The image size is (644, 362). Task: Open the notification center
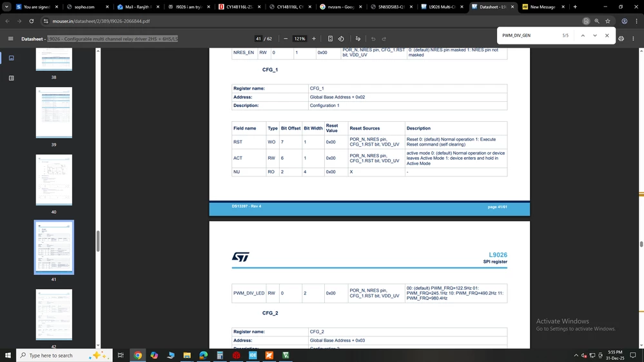[633, 355]
